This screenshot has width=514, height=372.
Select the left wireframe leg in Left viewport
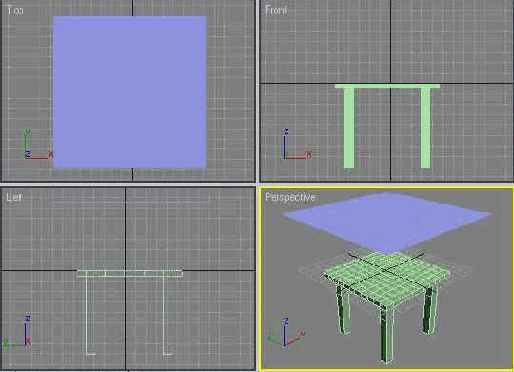pyautogui.click(x=89, y=316)
